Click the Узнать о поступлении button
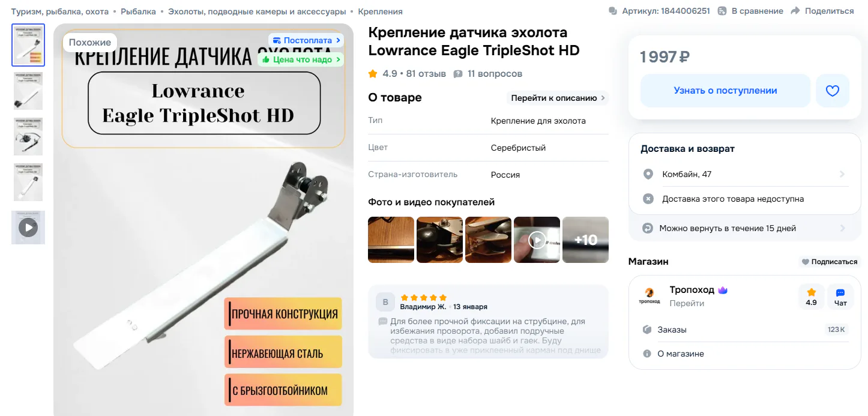This screenshot has width=868, height=416. pos(725,91)
